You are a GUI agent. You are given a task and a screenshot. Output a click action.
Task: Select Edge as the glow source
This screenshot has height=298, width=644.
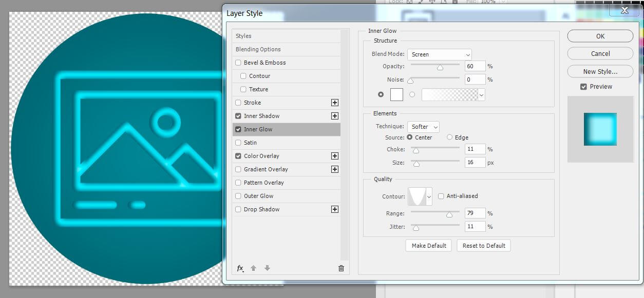(x=449, y=137)
